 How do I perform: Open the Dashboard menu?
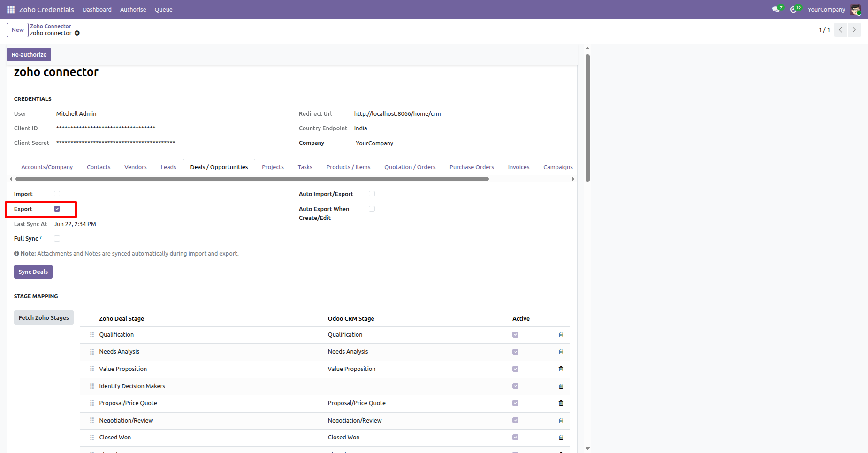pyautogui.click(x=97, y=9)
